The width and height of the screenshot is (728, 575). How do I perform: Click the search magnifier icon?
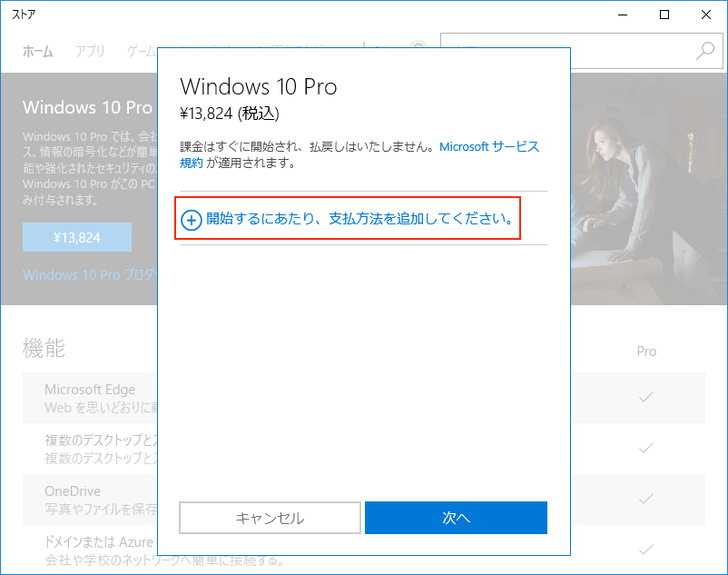tap(704, 51)
